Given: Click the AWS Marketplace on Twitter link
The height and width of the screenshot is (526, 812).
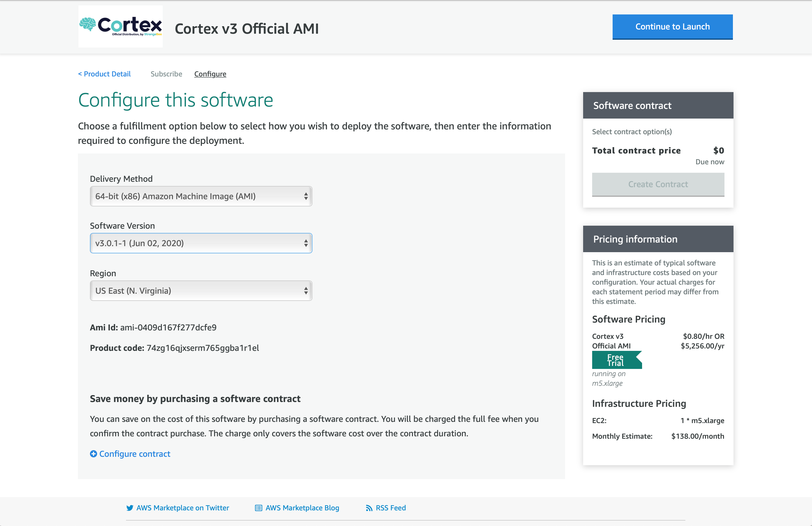Looking at the screenshot, I should click(x=183, y=508).
